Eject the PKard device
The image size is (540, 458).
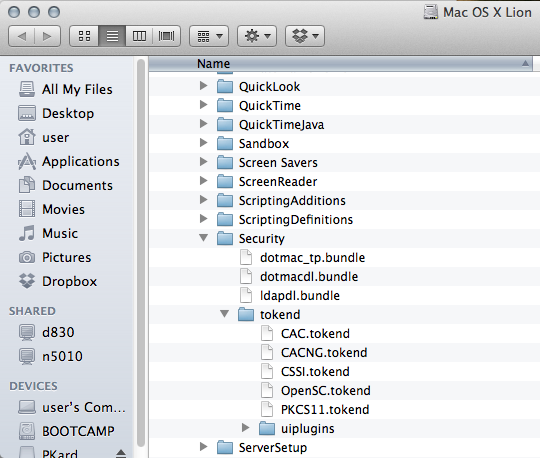[121, 453]
